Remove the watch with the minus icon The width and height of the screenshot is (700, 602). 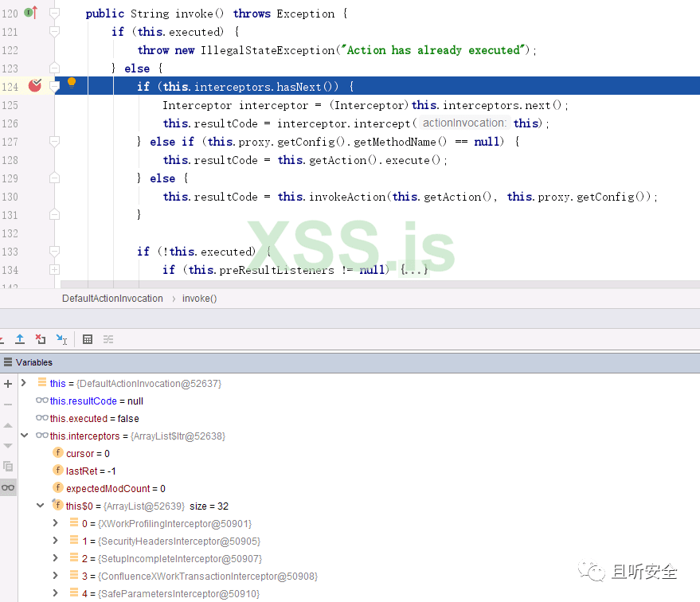point(8,405)
